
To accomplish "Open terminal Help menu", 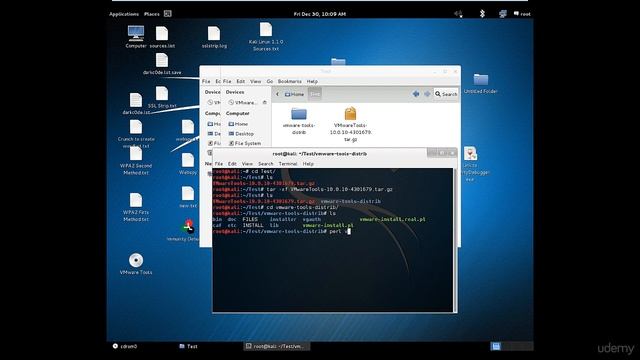I will coord(308,164).
